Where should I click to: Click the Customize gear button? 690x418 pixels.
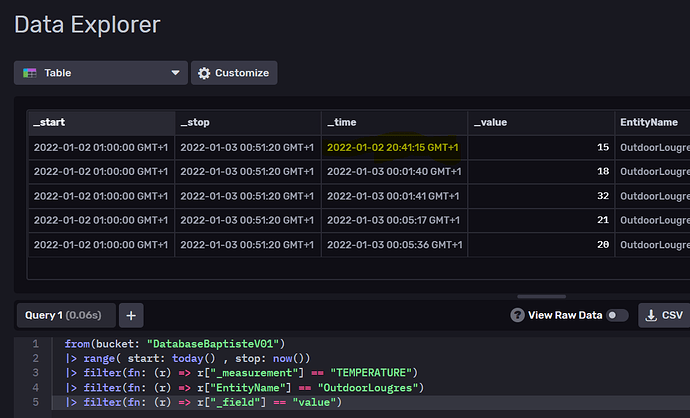(234, 73)
